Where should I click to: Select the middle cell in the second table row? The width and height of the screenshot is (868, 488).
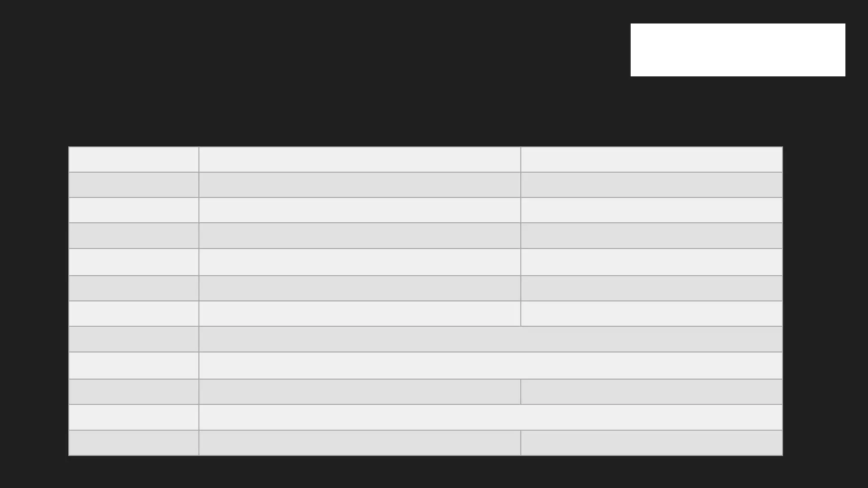[359, 185]
